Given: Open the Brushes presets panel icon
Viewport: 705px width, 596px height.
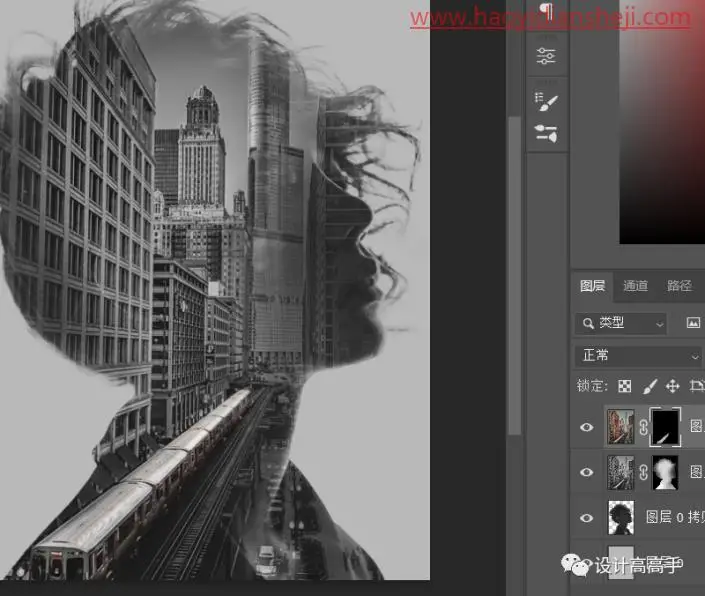Looking at the screenshot, I should (x=546, y=133).
